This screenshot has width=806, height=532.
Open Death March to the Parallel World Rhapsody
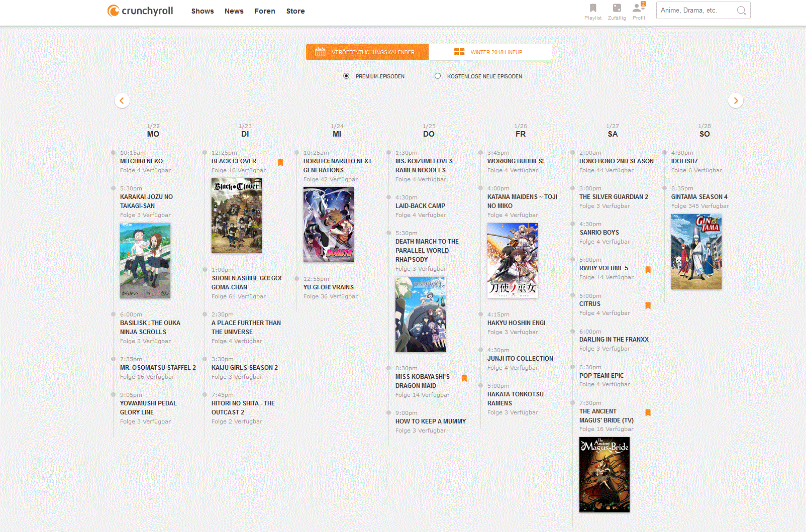coord(427,251)
